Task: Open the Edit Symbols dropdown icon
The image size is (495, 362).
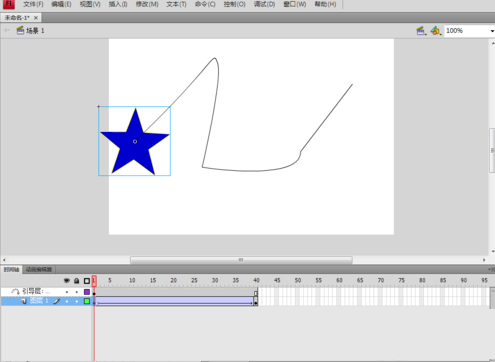Action: coord(436,31)
